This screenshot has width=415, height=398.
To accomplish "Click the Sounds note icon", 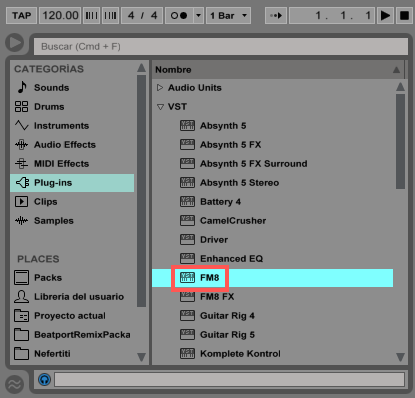I will coord(22,87).
